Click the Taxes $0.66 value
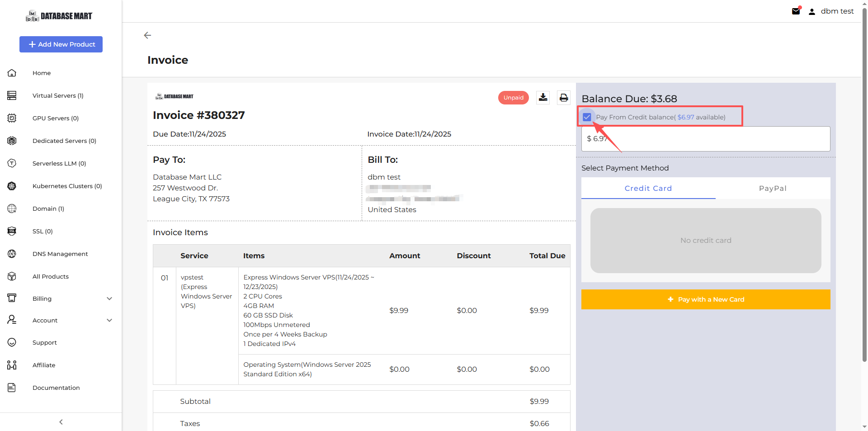 click(539, 424)
